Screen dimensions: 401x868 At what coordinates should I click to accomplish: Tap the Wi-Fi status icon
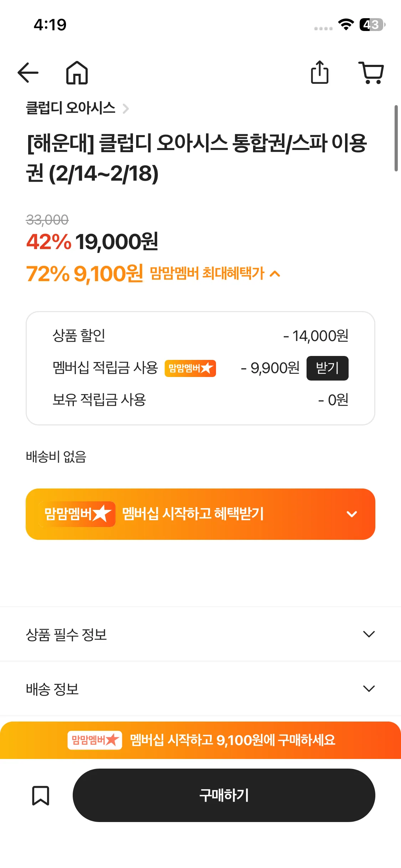(345, 25)
